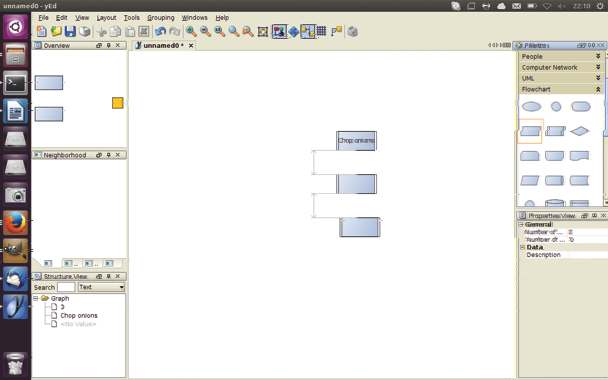
Task: Expand the People palette section
Action: point(561,56)
